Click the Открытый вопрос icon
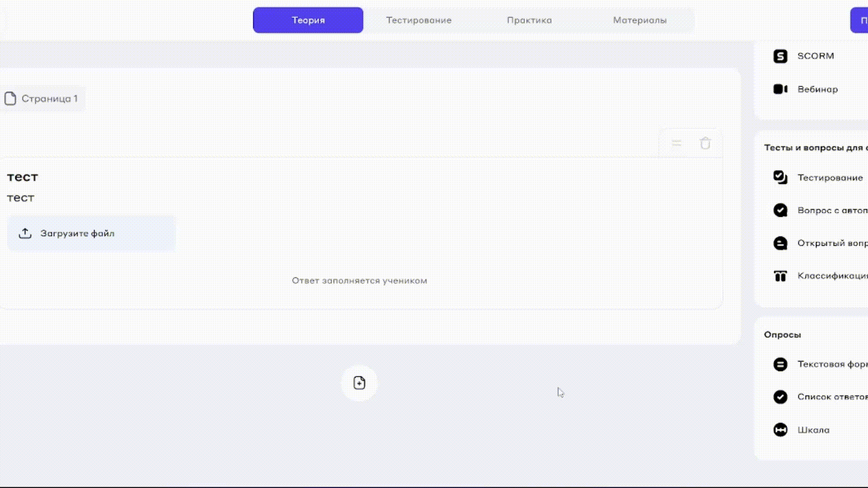 pos(780,243)
